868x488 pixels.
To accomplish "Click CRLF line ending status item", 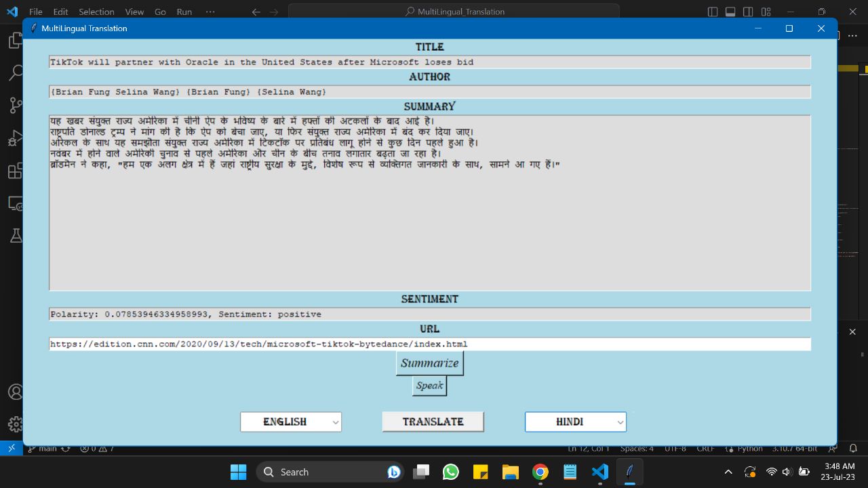I will [x=705, y=449].
